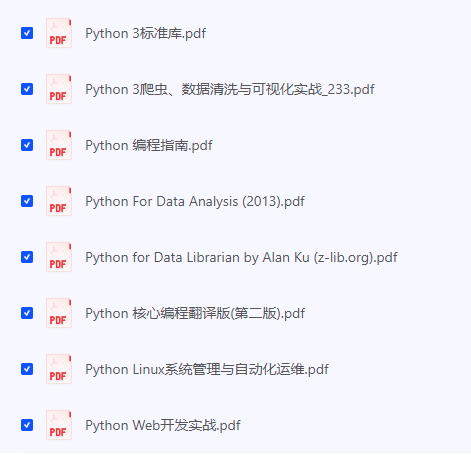Open Python 3标准库.pdf file name
Screen dimensions: 471x455
point(145,33)
